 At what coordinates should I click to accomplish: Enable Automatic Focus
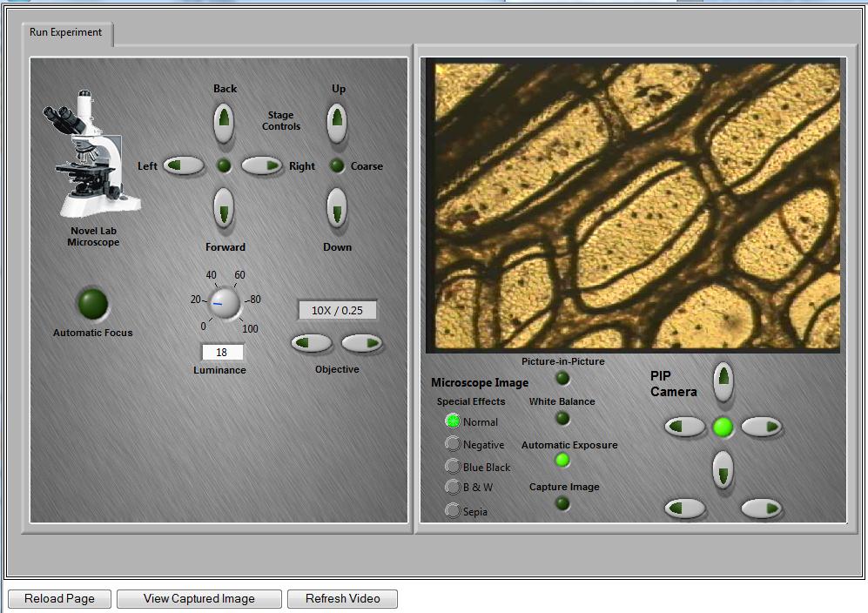tap(93, 304)
